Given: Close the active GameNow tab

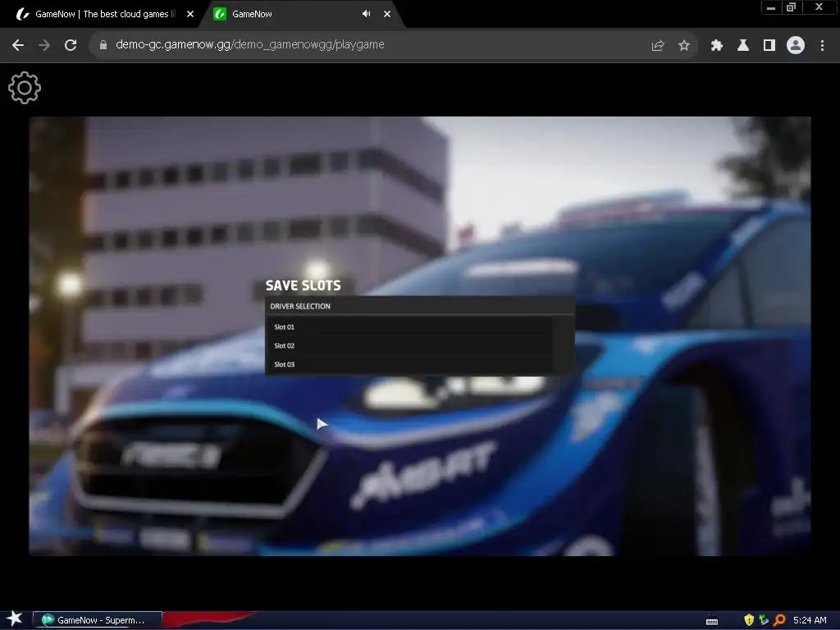Looking at the screenshot, I should tap(387, 14).
